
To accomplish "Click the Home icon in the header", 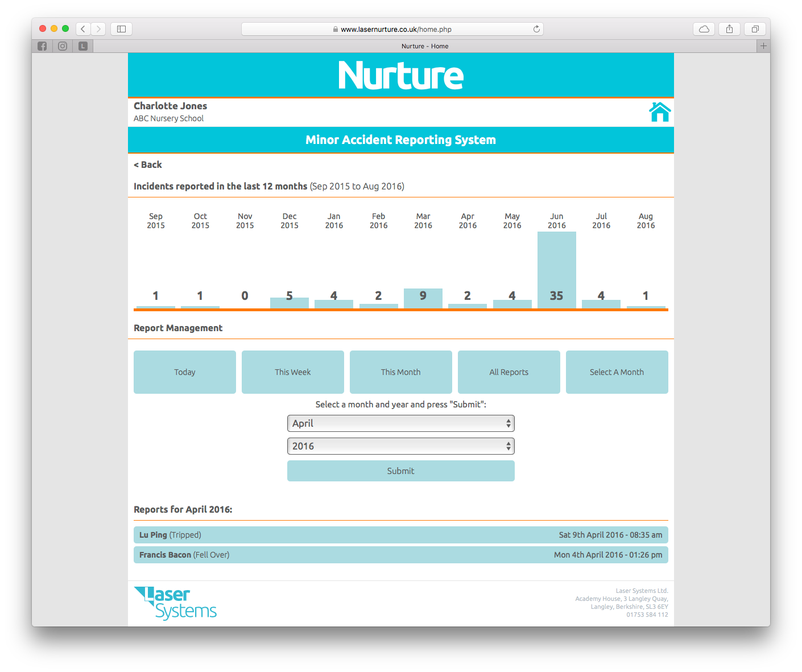I will click(x=660, y=112).
